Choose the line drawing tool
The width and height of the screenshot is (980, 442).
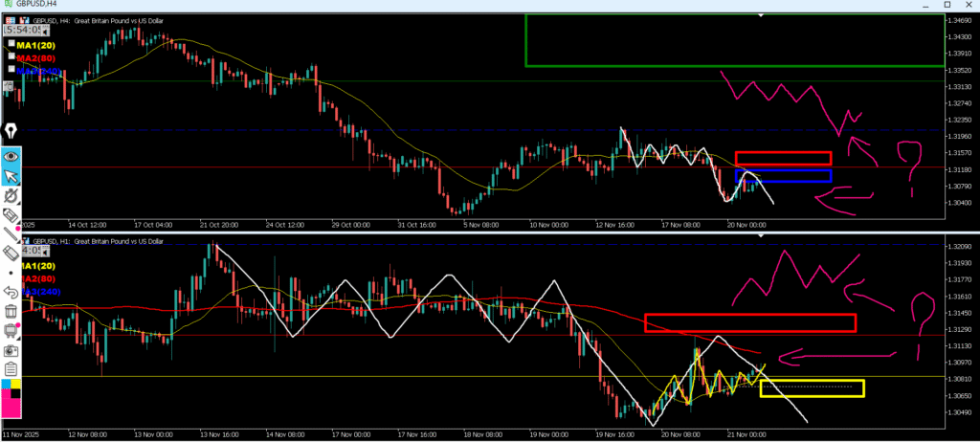(11, 232)
